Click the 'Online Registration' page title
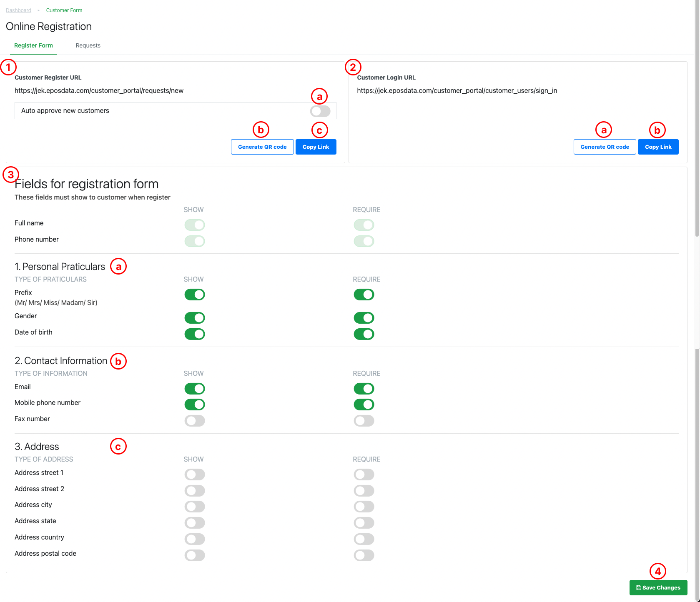The height and width of the screenshot is (602, 700). pyautogui.click(x=49, y=27)
